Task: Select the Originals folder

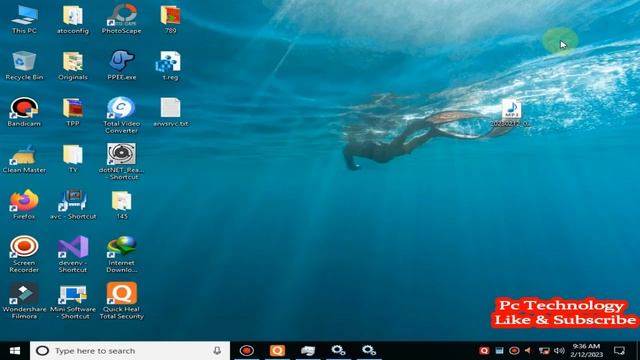Action: (x=73, y=65)
